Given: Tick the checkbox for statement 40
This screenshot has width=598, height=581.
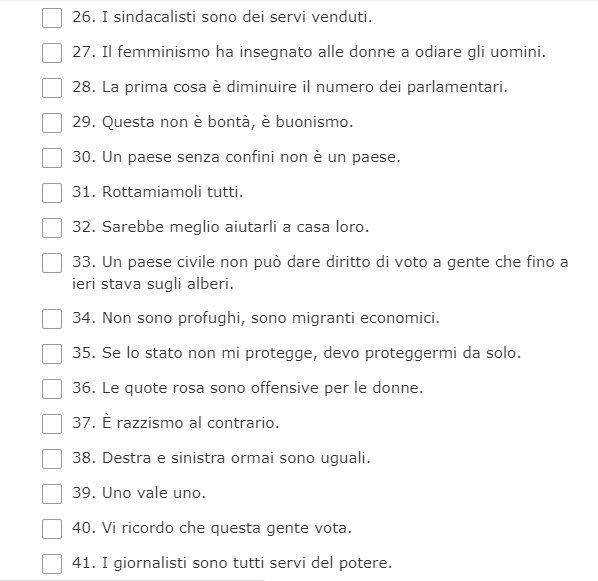Looking at the screenshot, I should pos(52,529).
